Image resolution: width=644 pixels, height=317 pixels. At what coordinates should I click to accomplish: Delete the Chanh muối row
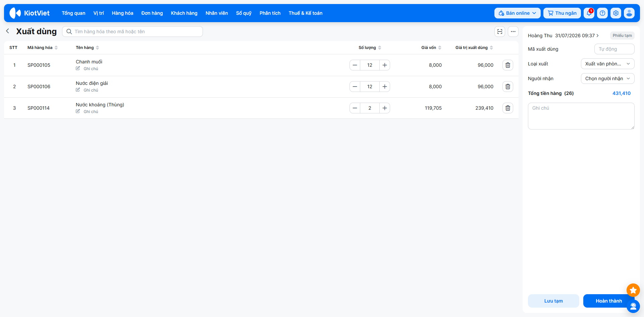point(508,65)
